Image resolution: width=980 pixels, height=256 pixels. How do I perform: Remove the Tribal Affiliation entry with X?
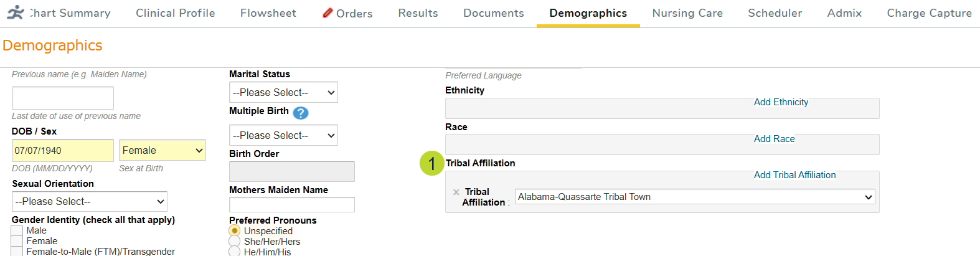pos(456,192)
